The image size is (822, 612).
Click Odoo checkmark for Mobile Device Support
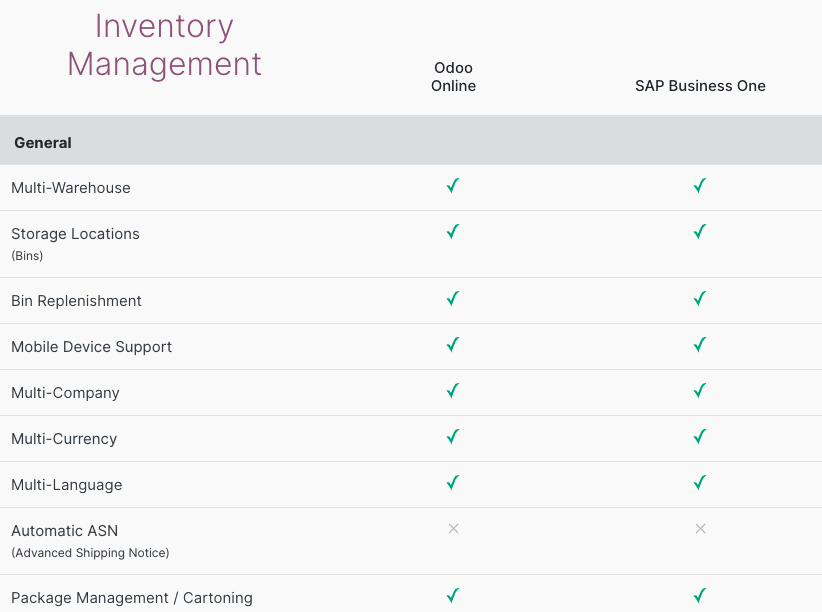tap(453, 345)
